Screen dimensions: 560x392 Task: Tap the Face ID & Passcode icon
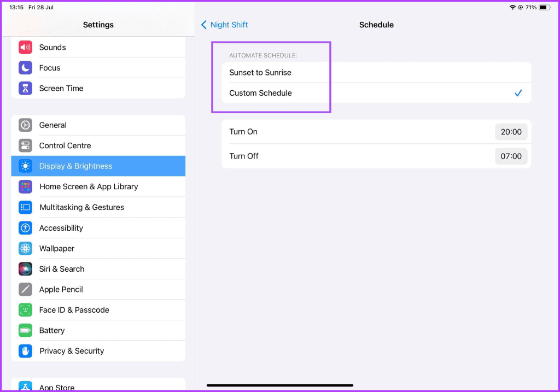[x=25, y=310]
